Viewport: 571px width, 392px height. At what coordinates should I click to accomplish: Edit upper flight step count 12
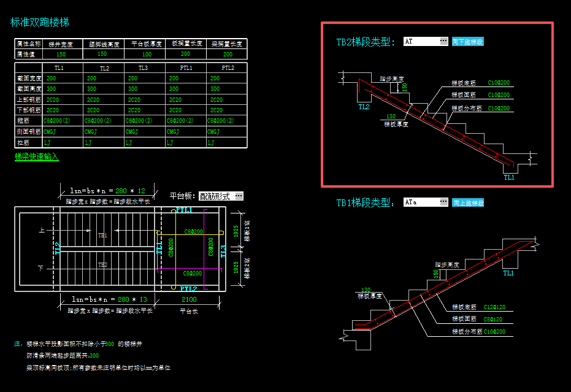[141, 191]
